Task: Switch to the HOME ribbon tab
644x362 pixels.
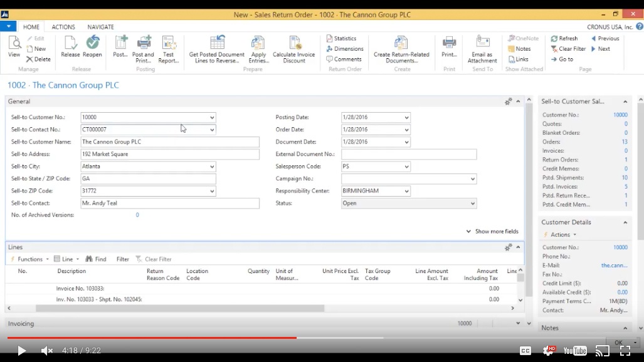Action: tap(31, 27)
